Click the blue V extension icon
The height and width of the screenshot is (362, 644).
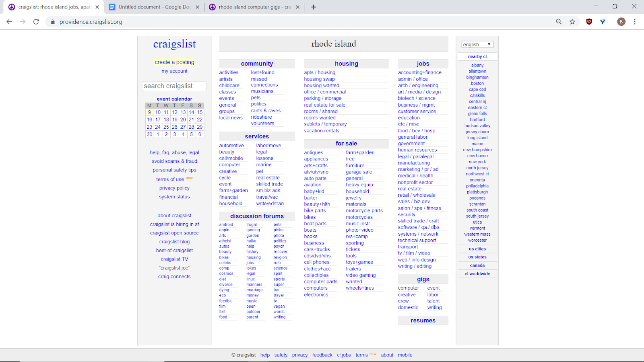603,22
